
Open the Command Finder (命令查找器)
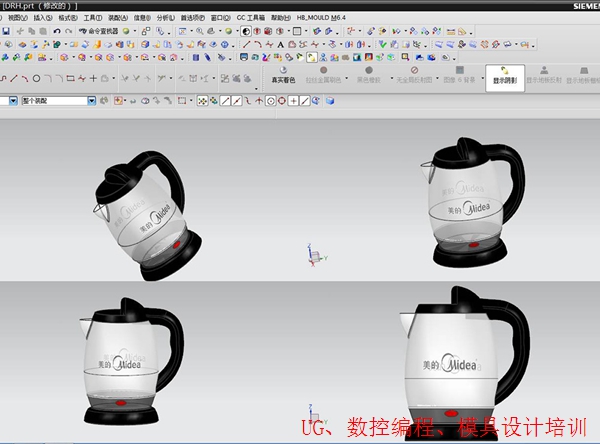97,31
